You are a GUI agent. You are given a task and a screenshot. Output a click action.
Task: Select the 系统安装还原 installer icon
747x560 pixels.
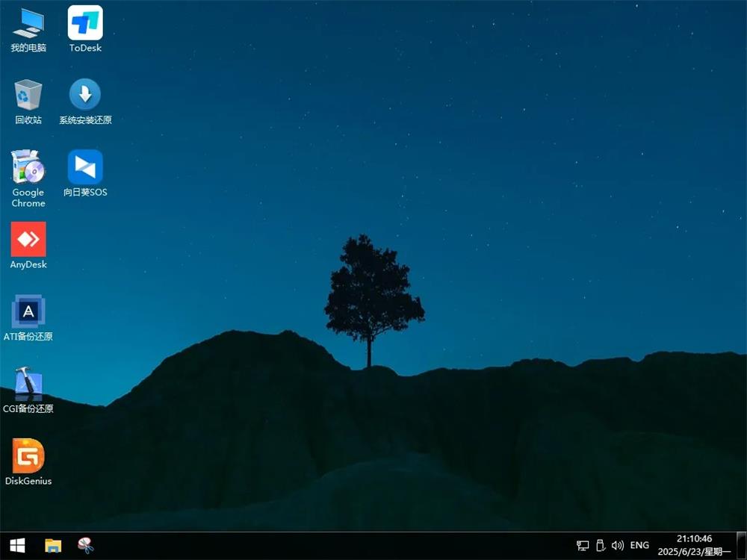click(x=85, y=96)
